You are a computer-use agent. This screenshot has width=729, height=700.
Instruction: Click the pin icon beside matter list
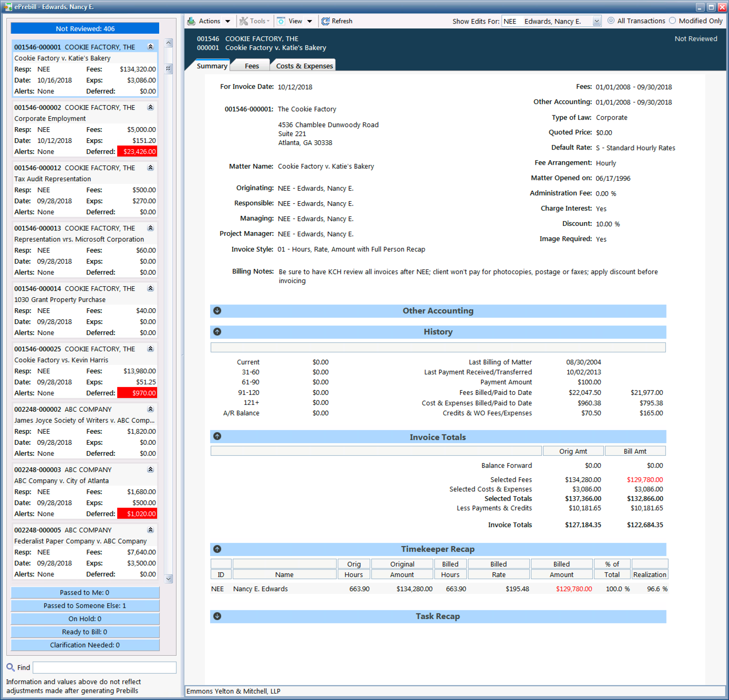pyautogui.click(x=169, y=68)
